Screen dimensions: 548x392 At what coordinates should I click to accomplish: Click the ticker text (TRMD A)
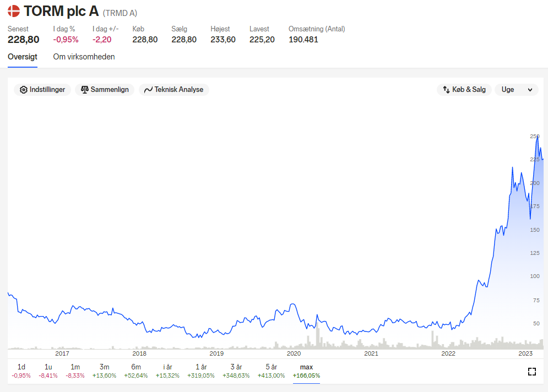[x=120, y=13]
